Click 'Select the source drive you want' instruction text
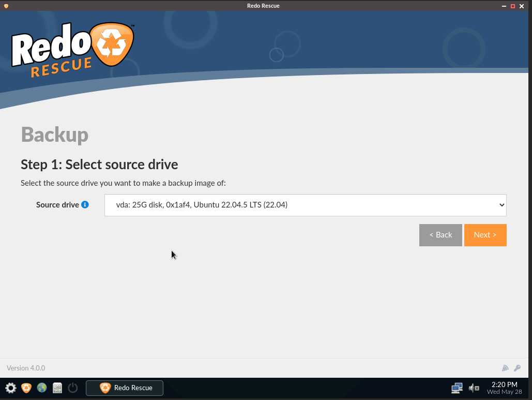 tap(123, 183)
